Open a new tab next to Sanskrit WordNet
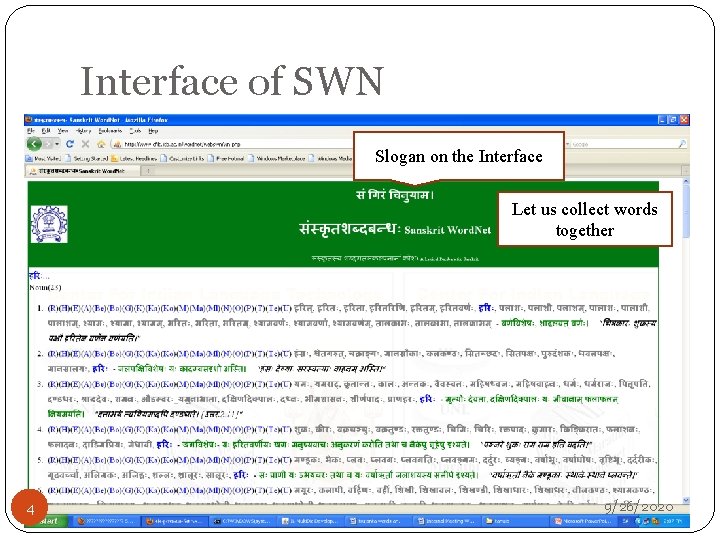The width and height of the screenshot is (720, 540). pos(148,171)
